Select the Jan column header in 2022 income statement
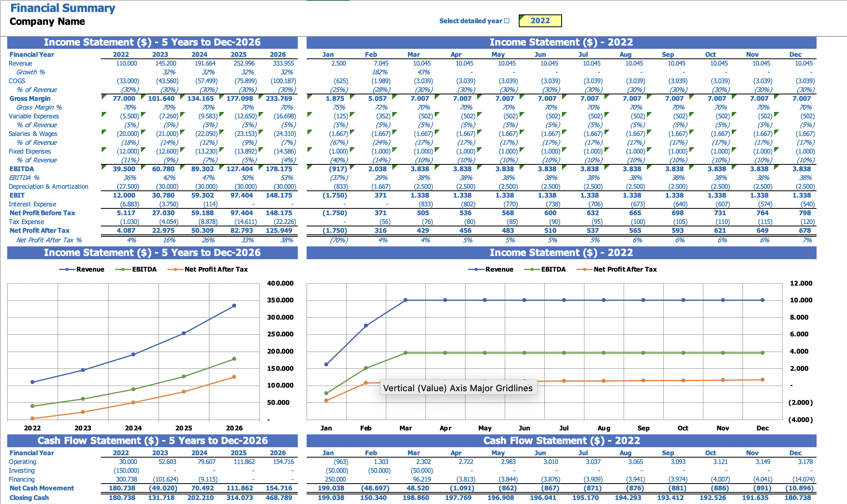 [x=328, y=54]
